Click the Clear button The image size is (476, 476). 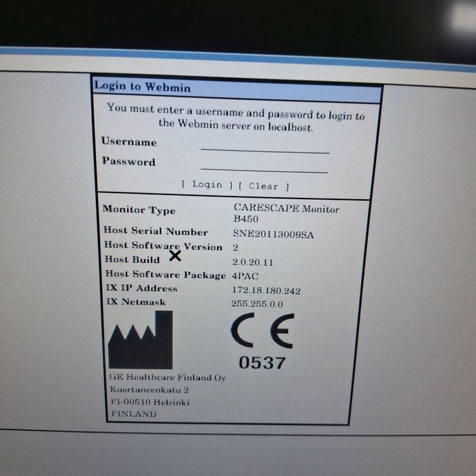pyautogui.click(x=264, y=186)
